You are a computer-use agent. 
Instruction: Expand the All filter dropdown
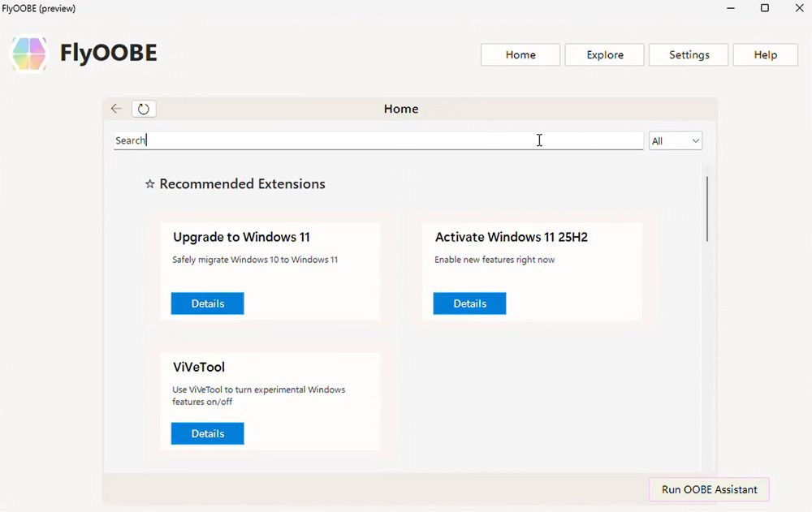pyautogui.click(x=675, y=141)
